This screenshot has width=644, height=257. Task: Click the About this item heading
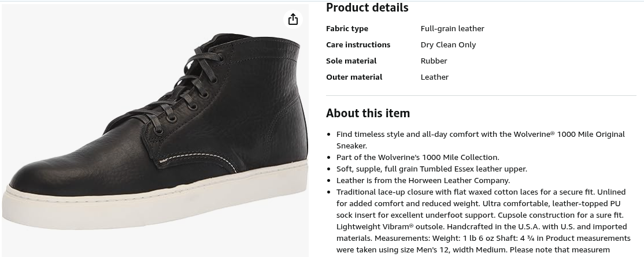[368, 113]
